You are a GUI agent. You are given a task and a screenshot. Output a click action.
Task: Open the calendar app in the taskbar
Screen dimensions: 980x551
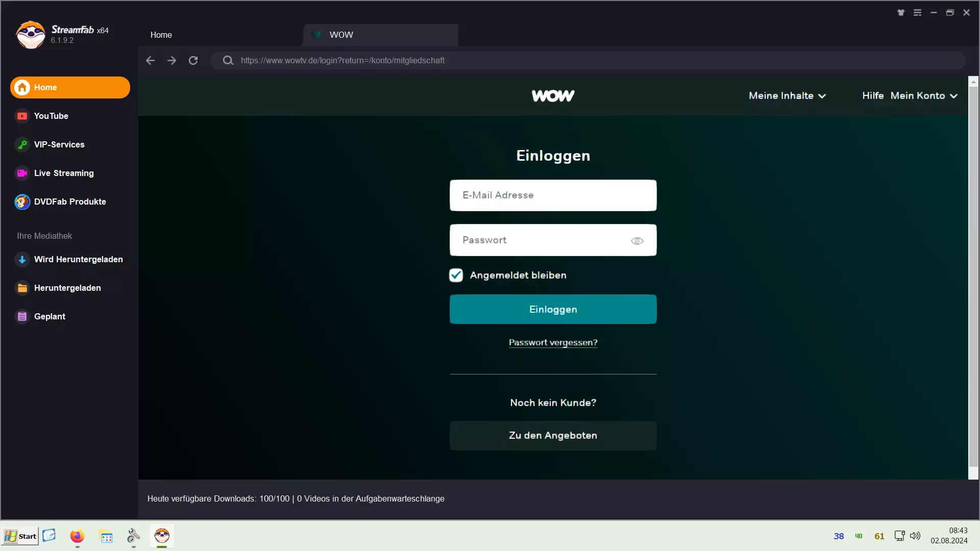point(106,537)
